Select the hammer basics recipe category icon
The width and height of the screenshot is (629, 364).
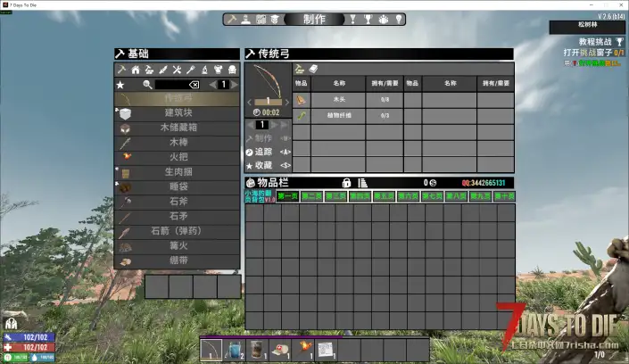pos(121,70)
